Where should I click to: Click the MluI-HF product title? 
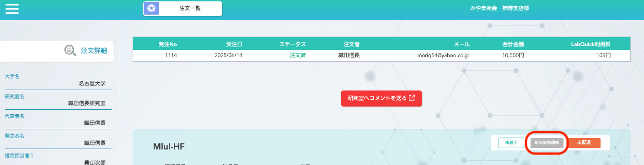[169, 147]
